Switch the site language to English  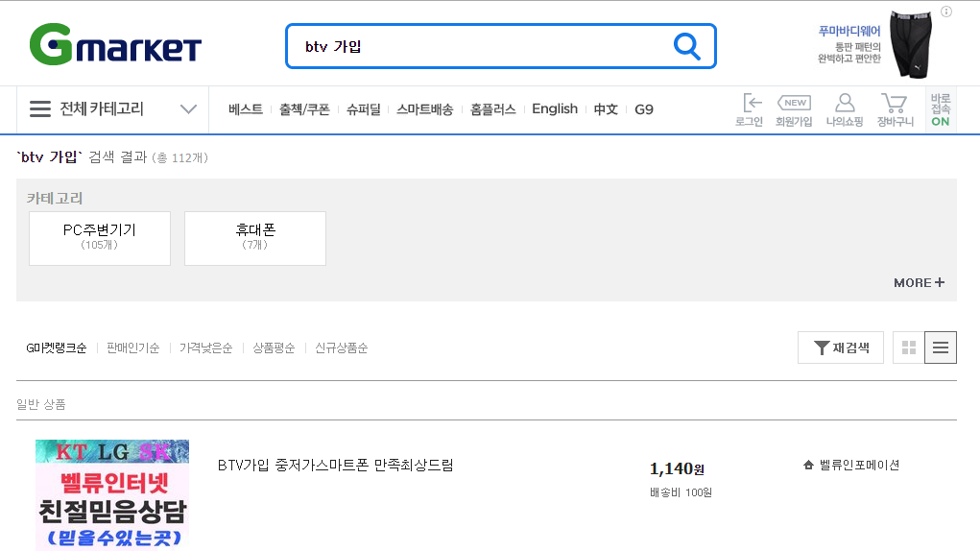555,108
